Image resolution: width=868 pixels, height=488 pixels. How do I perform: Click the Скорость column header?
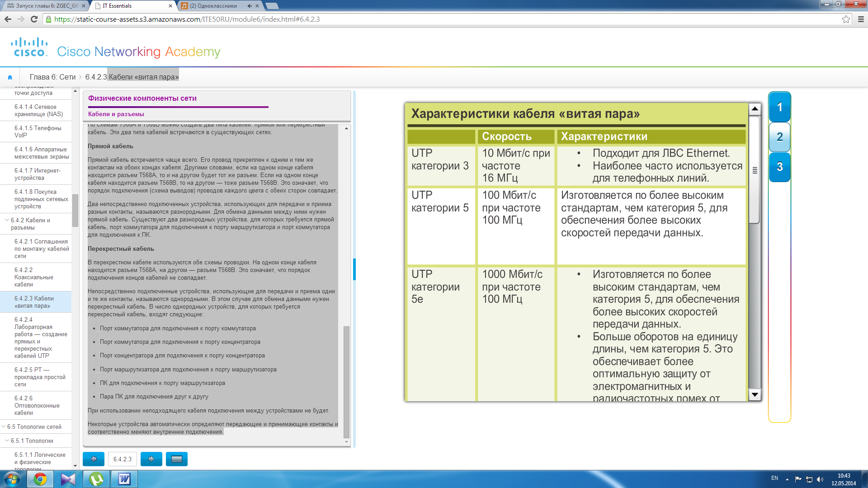tap(516, 136)
